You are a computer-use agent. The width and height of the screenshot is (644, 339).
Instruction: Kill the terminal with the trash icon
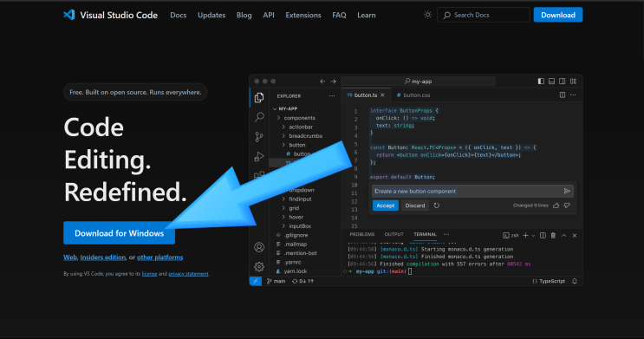553,236
